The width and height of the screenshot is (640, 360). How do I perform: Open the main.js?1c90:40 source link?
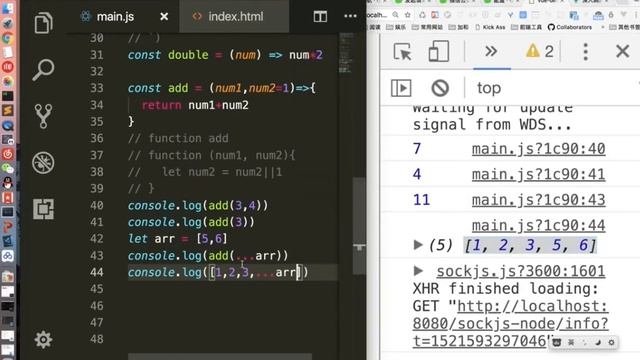click(538, 149)
